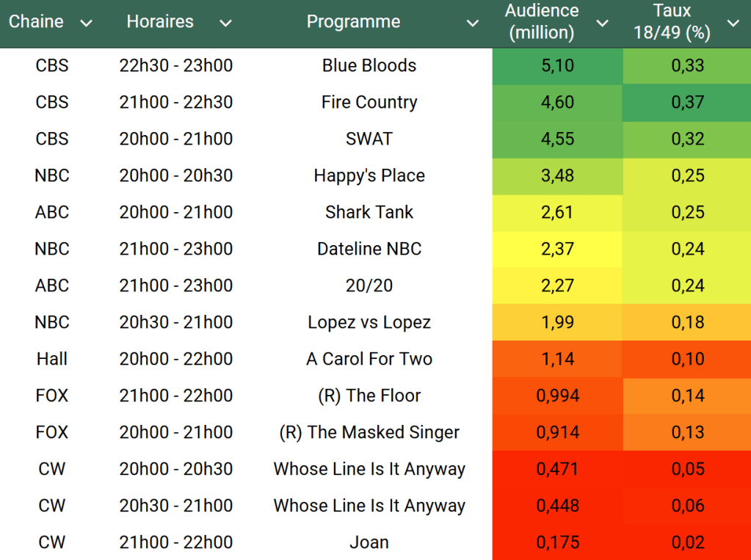Click the (R) The Masked Singer cell
This screenshot has width=751, height=560.
(x=369, y=432)
